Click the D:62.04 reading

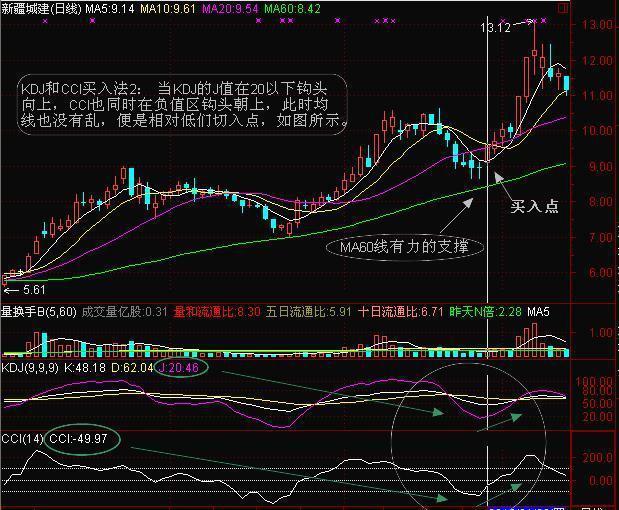pos(132,368)
